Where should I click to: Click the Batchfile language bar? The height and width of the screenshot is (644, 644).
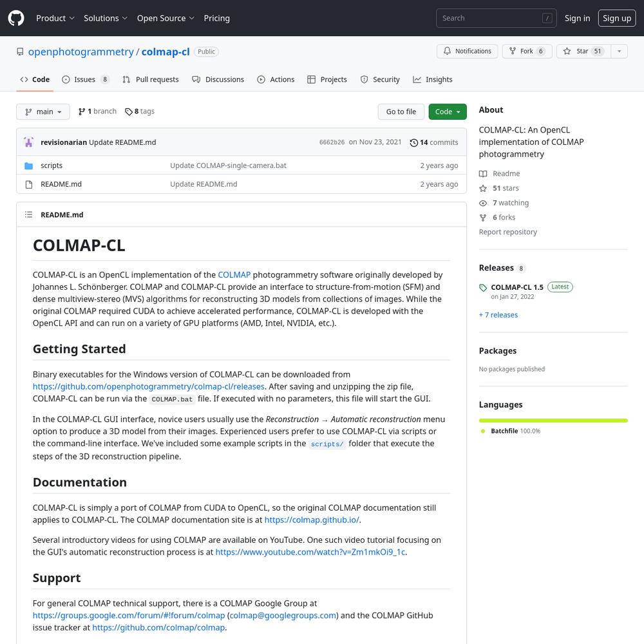point(553,421)
